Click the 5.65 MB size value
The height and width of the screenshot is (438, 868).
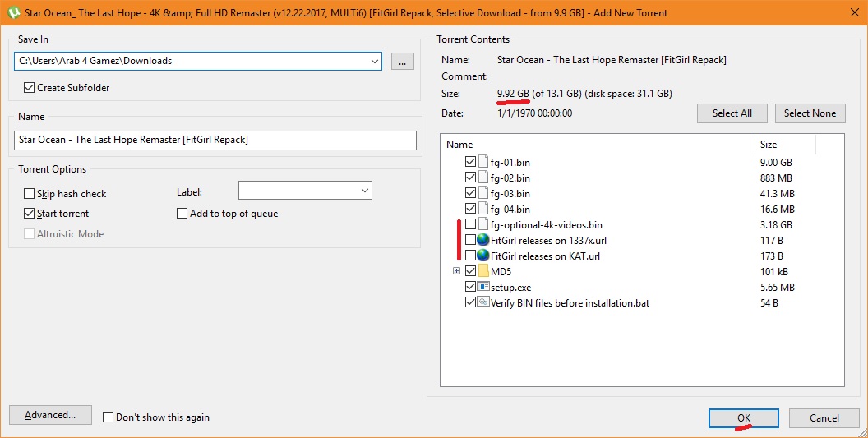[x=778, y=288]
